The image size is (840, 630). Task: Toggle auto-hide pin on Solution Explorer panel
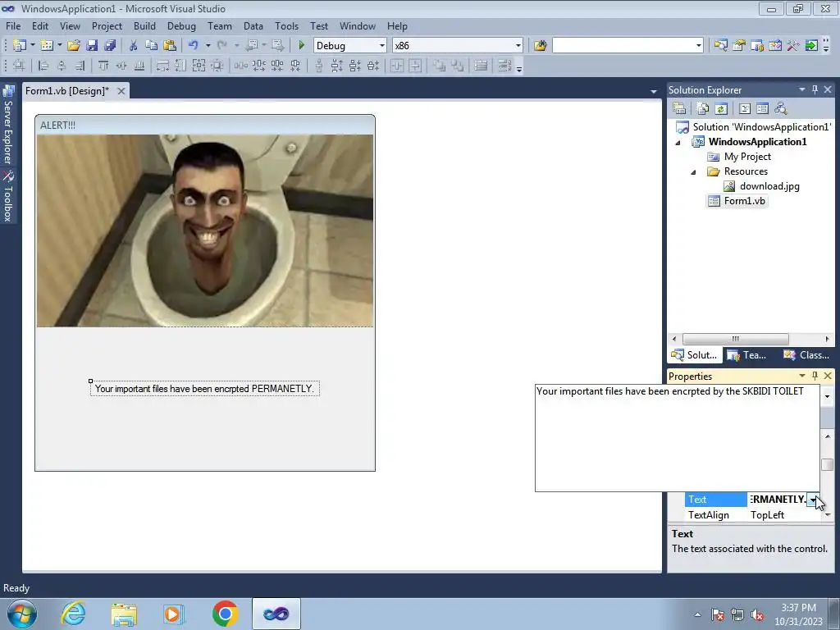coord(815,89)
